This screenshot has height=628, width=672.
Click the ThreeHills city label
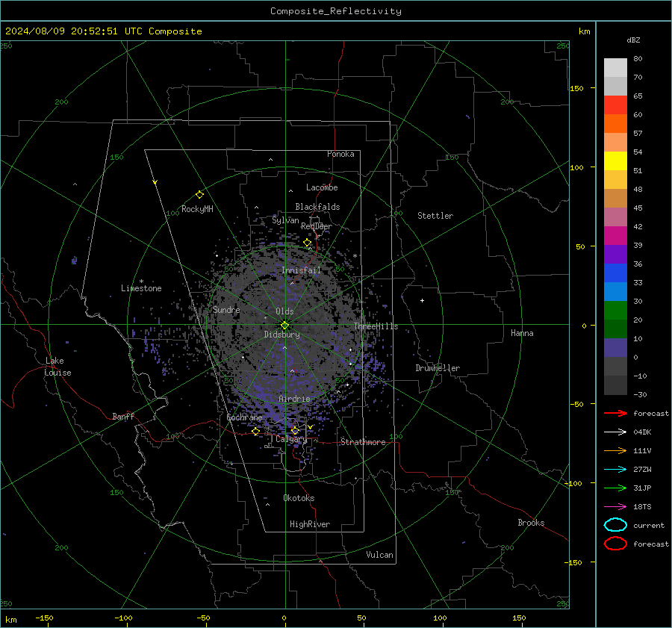coord(376,326)
